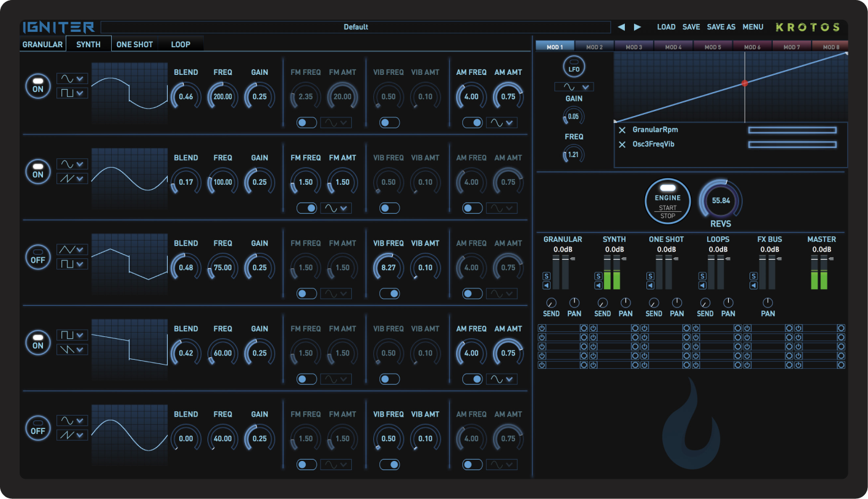The image size is (868, 499).
Task: Select the MOD 8 tab
Action: 831,47
